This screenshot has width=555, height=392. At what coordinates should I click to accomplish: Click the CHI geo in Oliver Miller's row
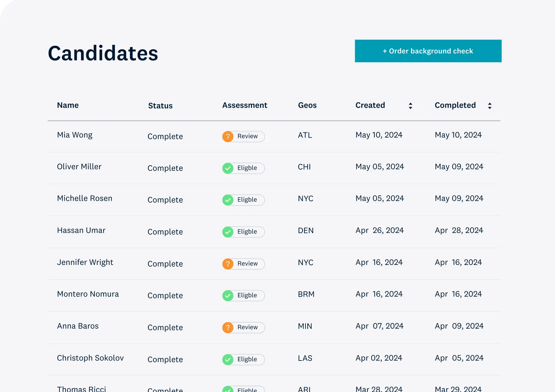coord(304,167)
